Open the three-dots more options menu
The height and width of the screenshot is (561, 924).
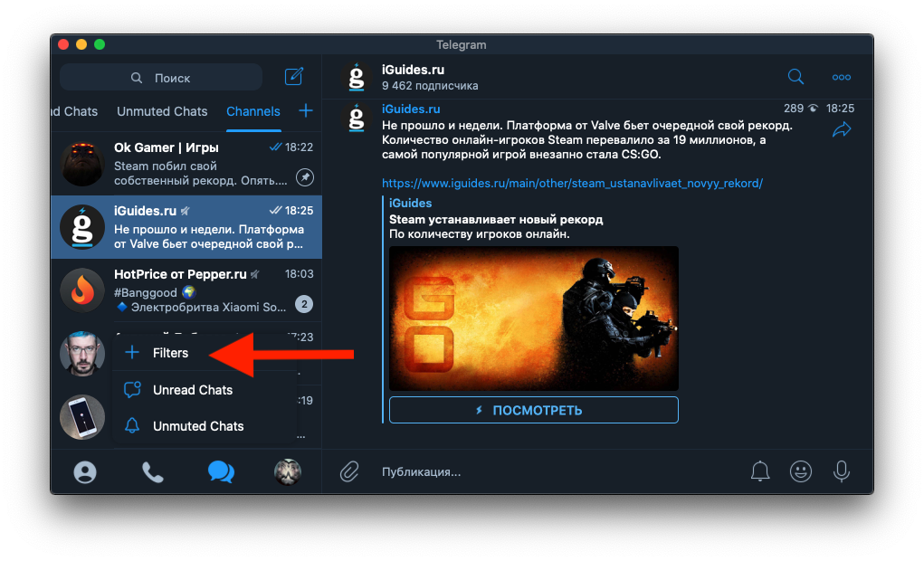point(841,77)
